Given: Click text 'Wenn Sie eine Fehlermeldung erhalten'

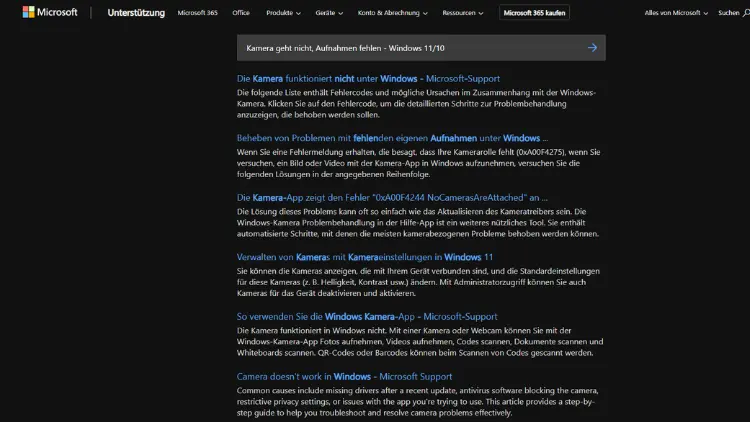Looking at the screenshot, I should click(307, 152).
